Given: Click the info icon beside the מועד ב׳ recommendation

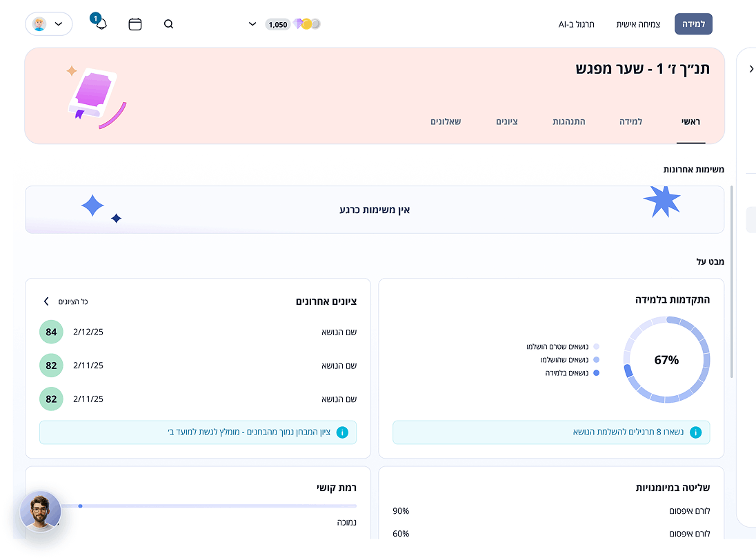Looking at the screenshot, I should click(342, 432).
